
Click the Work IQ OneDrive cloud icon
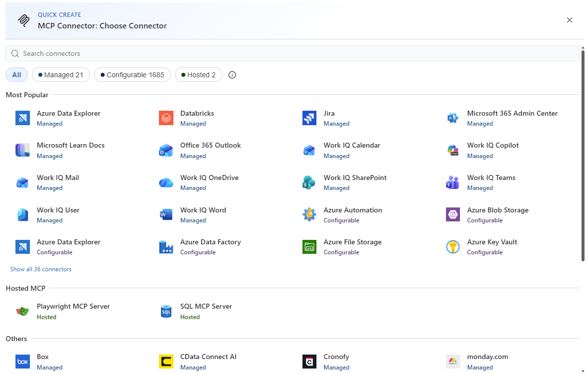point(166,183)
